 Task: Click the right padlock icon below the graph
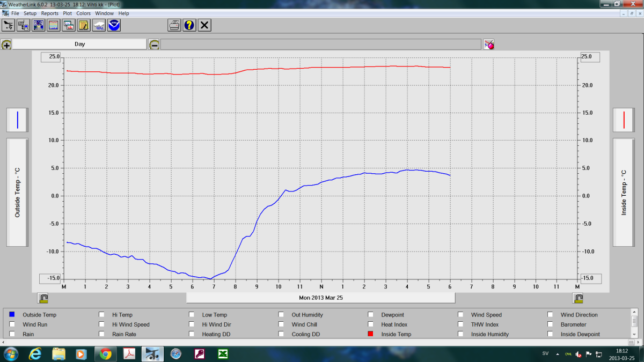[x=578, y=298]
